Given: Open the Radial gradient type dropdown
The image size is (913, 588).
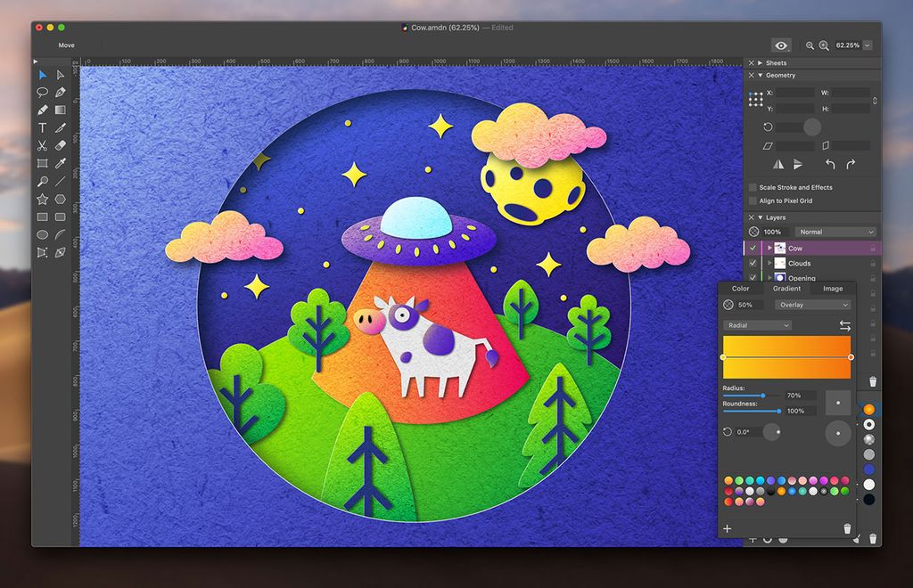Looking at the screenshot, I should (x=756, y=325).
